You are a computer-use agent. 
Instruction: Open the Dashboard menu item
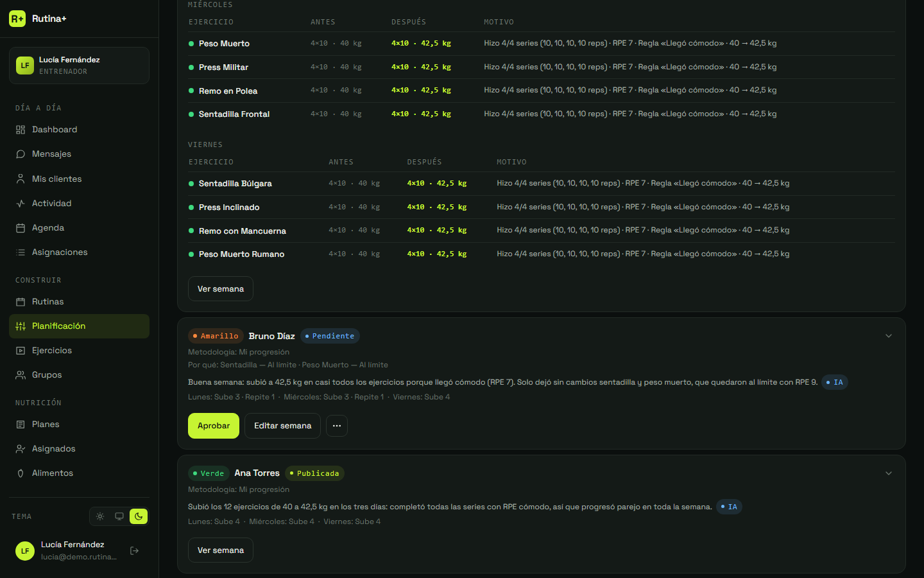tap(79, 130)
